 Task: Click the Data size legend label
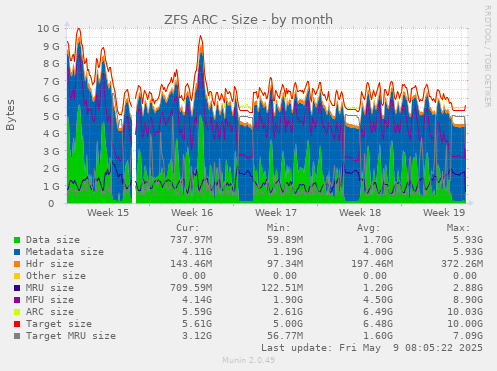coord(53,240)
